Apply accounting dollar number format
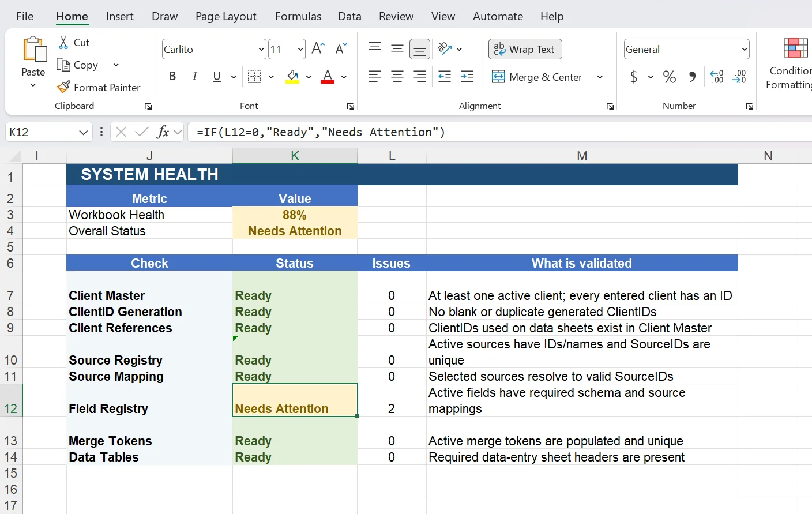812x514 pixels. pos(634,76)
